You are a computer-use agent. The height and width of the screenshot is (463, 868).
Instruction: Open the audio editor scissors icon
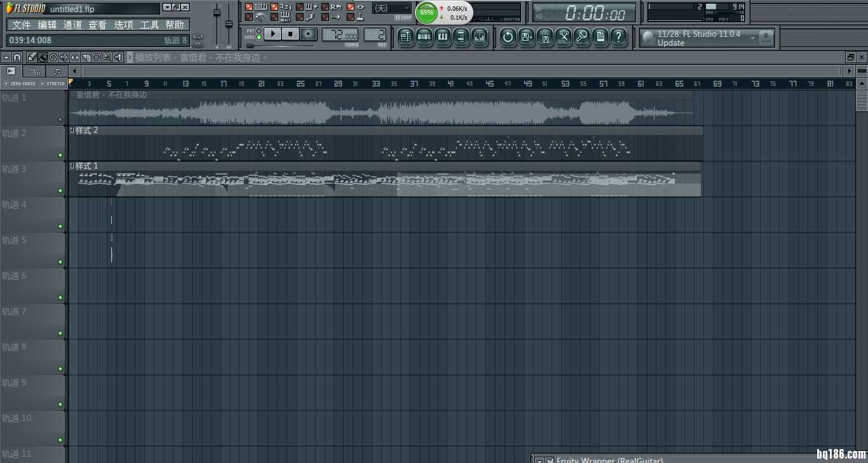[x=564, y=37]
